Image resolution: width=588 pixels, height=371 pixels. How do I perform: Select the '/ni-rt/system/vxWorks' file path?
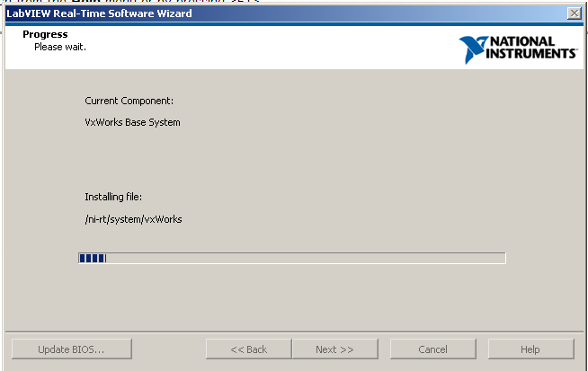(133, 219)
